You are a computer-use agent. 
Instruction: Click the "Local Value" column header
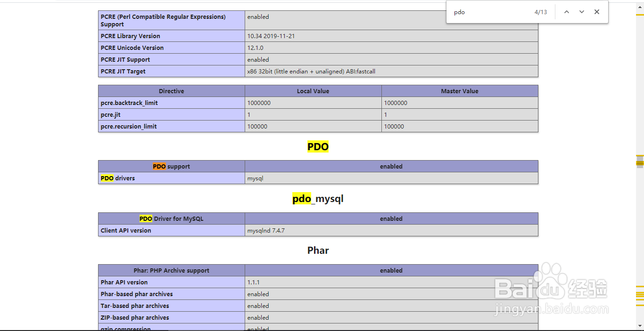(313, 91)
